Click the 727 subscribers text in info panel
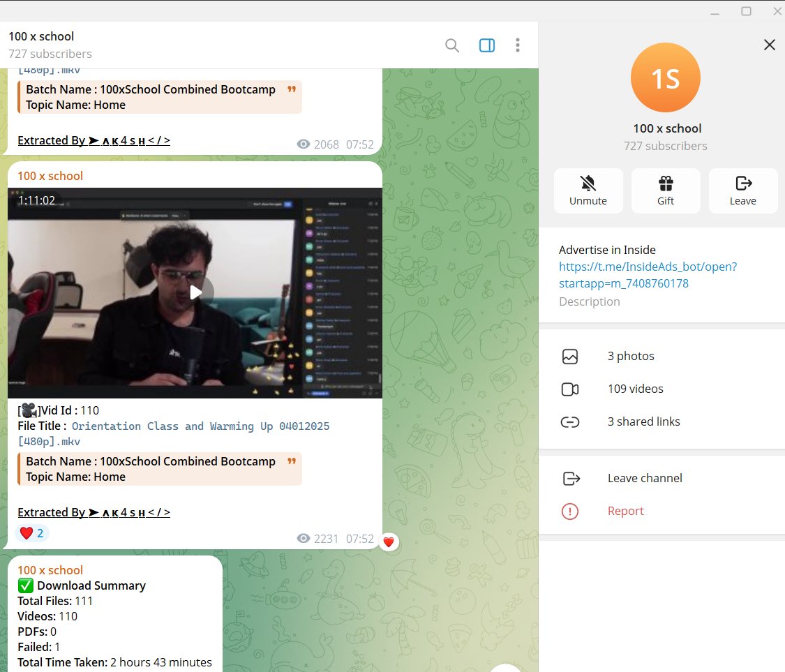The width and height of the screenshot is (785, 672). tap(666, 146)
